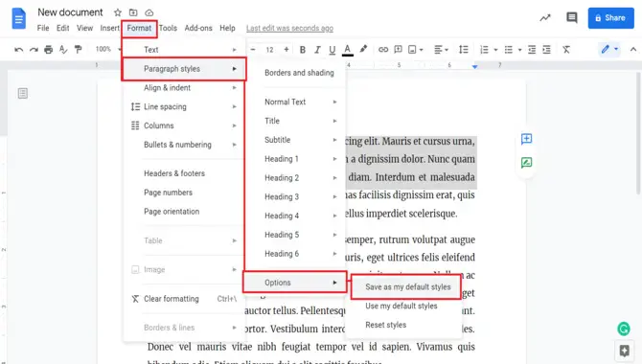Open the comment history icon
Image resolution: width=642 pixels, height=364 pixels.
(572, 17)
